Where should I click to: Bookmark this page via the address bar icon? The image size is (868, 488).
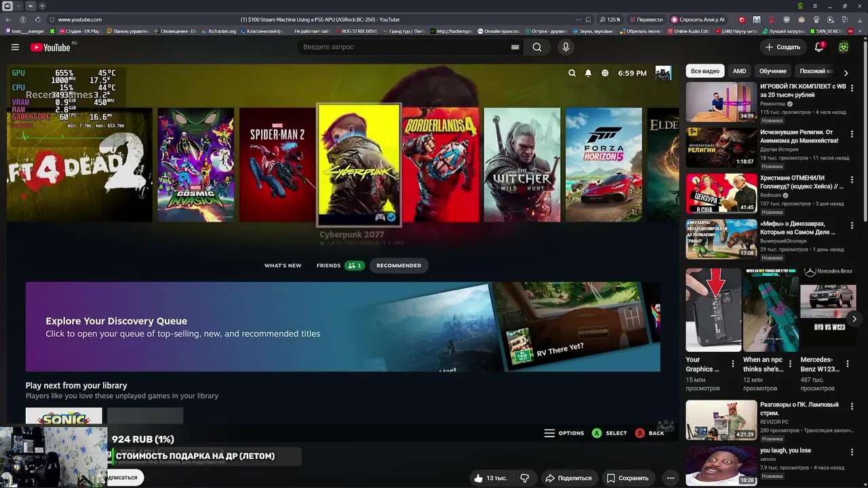click(588, 20)
